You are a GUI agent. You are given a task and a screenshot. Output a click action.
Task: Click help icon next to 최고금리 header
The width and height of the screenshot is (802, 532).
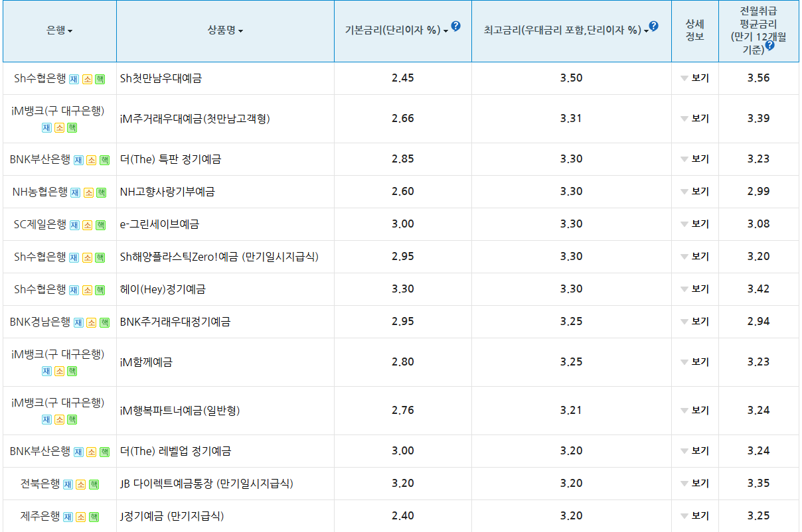click(x=653, y=26)
